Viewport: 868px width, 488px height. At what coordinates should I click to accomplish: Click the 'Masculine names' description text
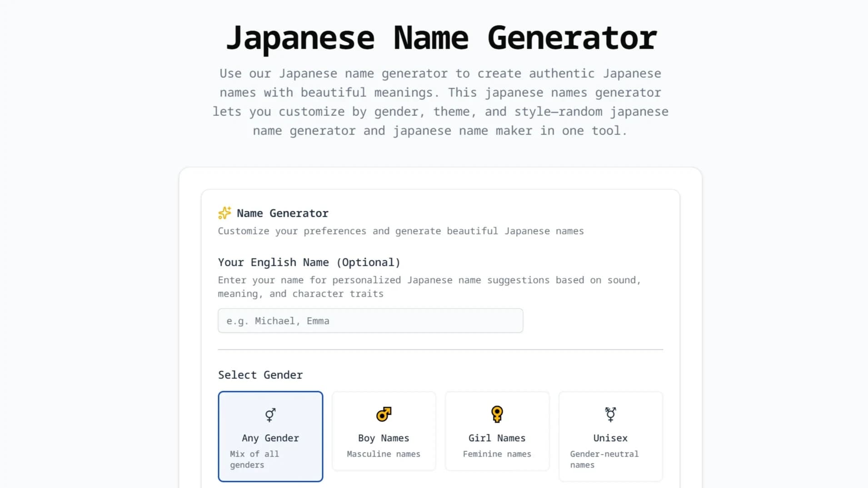tap(384, 454)
